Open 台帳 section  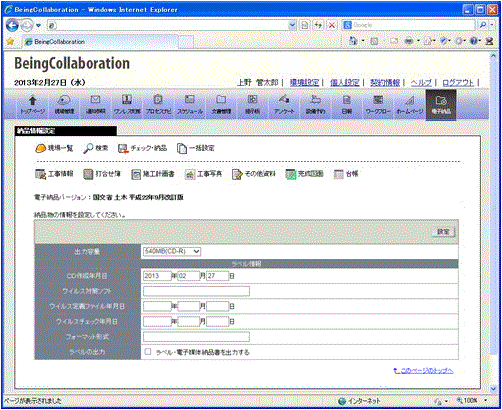pos(346,174)
